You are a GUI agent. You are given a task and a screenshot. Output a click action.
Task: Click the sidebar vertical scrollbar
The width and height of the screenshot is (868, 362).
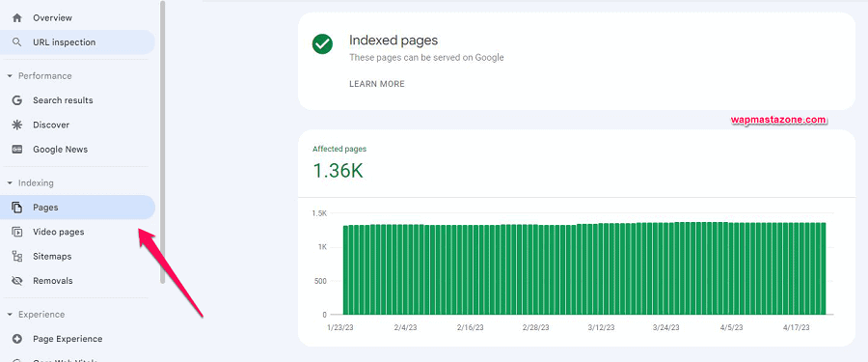pos(163,143)
